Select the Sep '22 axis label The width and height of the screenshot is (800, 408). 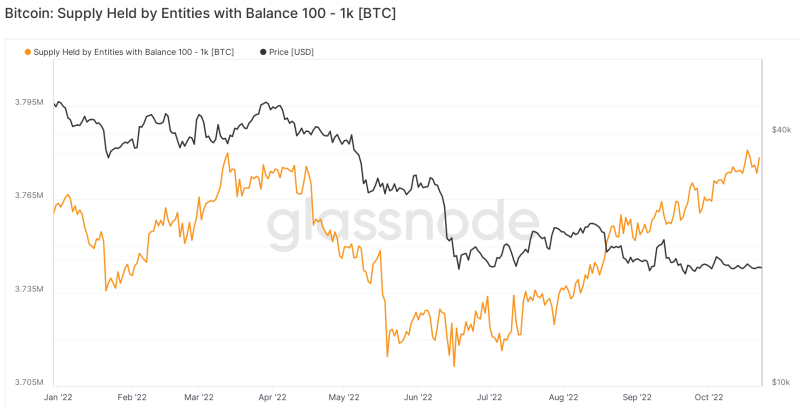tap(639, 397)
